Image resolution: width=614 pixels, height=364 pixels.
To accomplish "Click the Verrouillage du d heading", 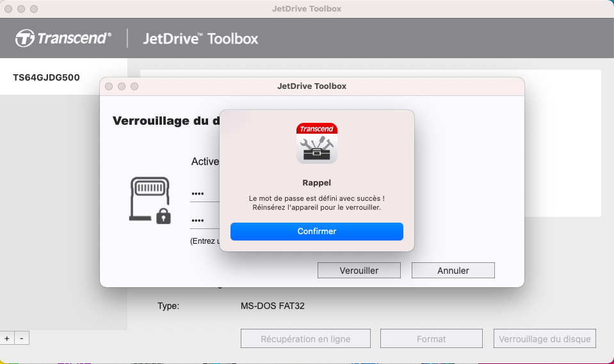I will [x=166, y=120].
